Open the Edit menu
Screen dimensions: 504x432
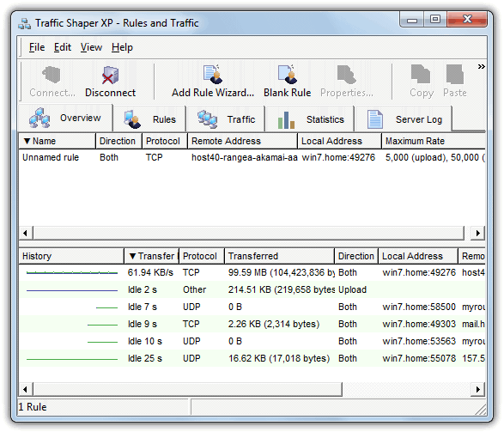63,47
